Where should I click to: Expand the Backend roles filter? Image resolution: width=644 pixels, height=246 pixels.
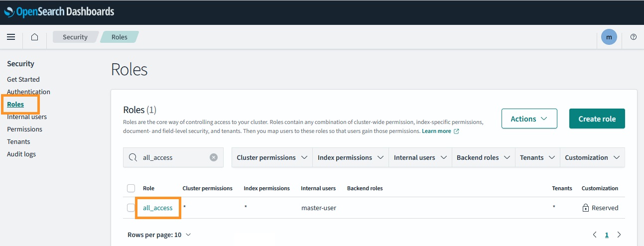483,157
